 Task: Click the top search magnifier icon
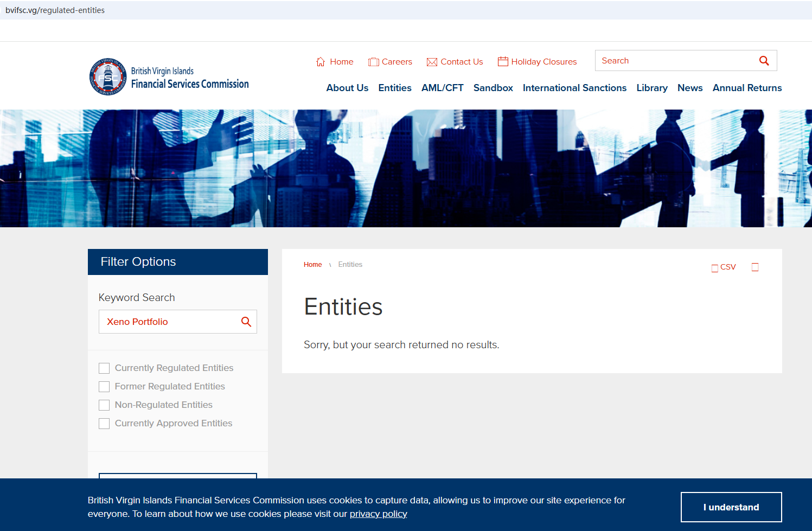point(764,61)
